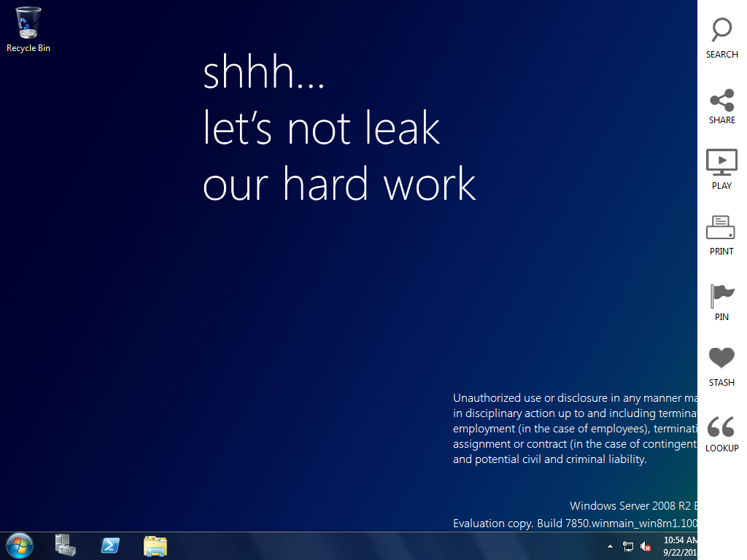This screenshot has width=747, height=560.
Task: Open the Print charm
Action: (721, 236)
